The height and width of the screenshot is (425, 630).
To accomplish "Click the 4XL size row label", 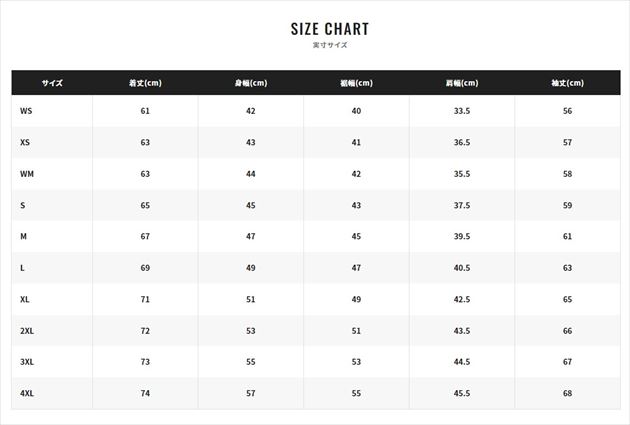I will (x=27, y=394).
